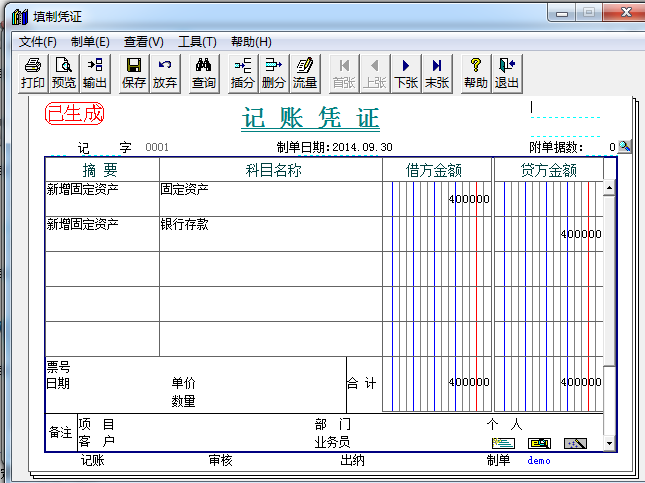
Task: Open the 工具(T) menu
Action: click(197, 42)
